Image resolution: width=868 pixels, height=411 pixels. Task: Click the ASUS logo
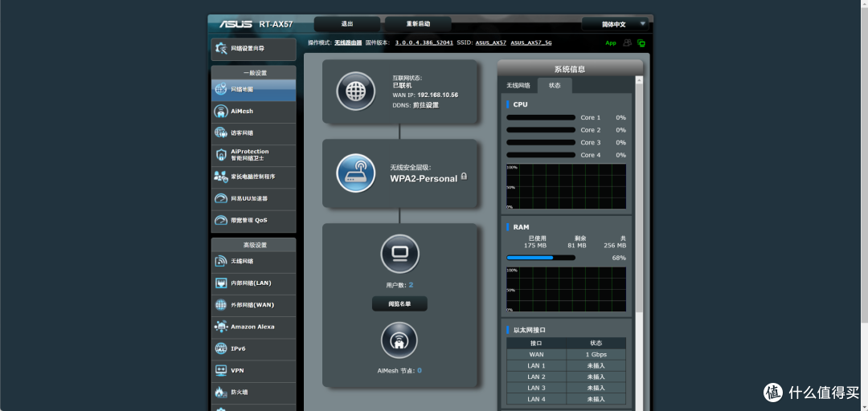point(236,24)
